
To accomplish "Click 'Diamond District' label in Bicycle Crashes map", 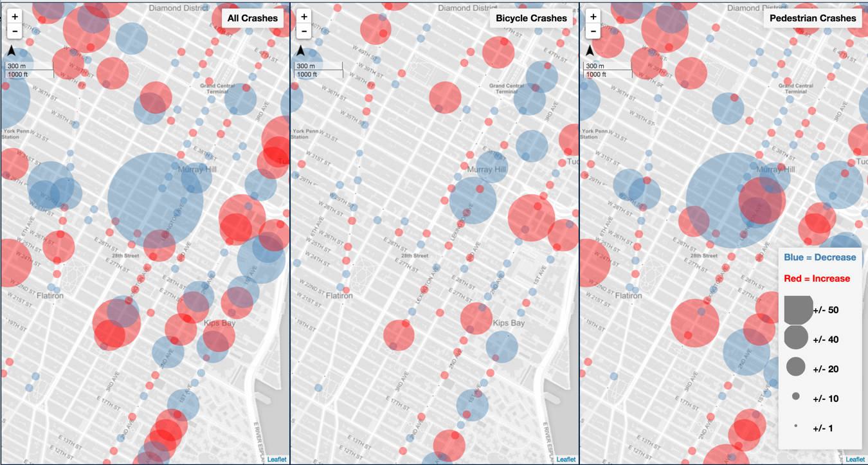I will coord(467,8).
